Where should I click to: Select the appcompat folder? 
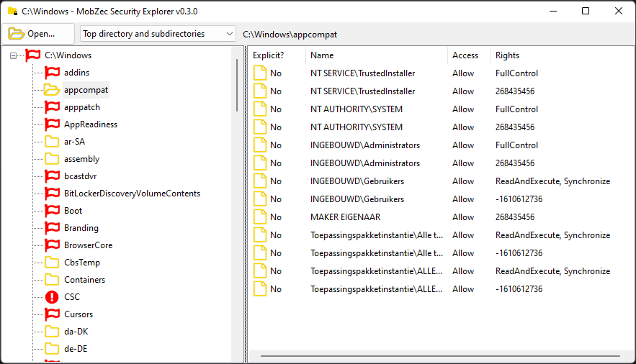(x=86, y=90)
